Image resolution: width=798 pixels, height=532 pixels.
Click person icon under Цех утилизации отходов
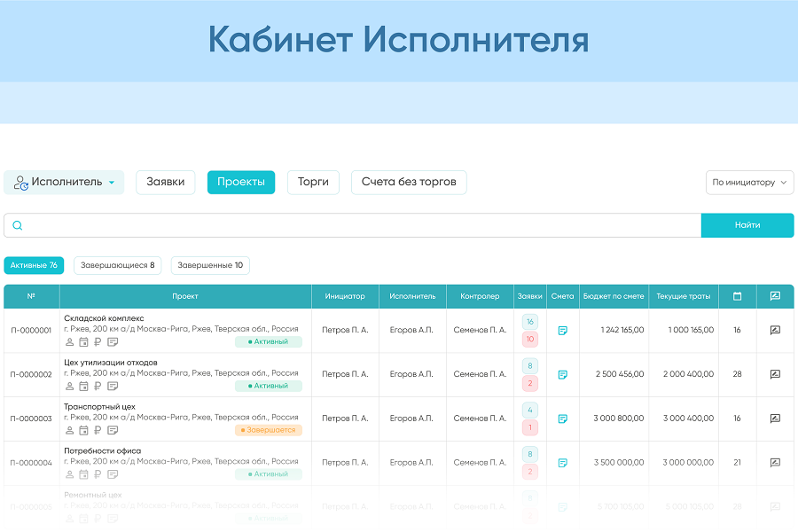pyautogui.click(x=69, y=387)
